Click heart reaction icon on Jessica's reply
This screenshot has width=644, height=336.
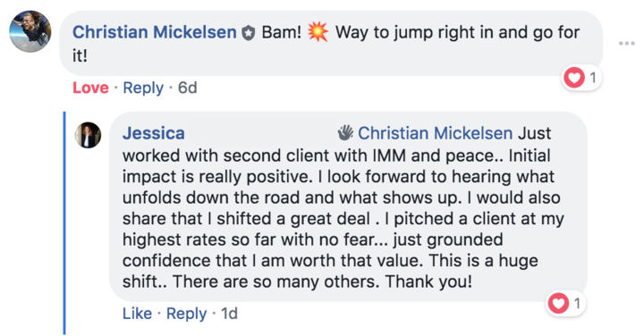point(558,303)
